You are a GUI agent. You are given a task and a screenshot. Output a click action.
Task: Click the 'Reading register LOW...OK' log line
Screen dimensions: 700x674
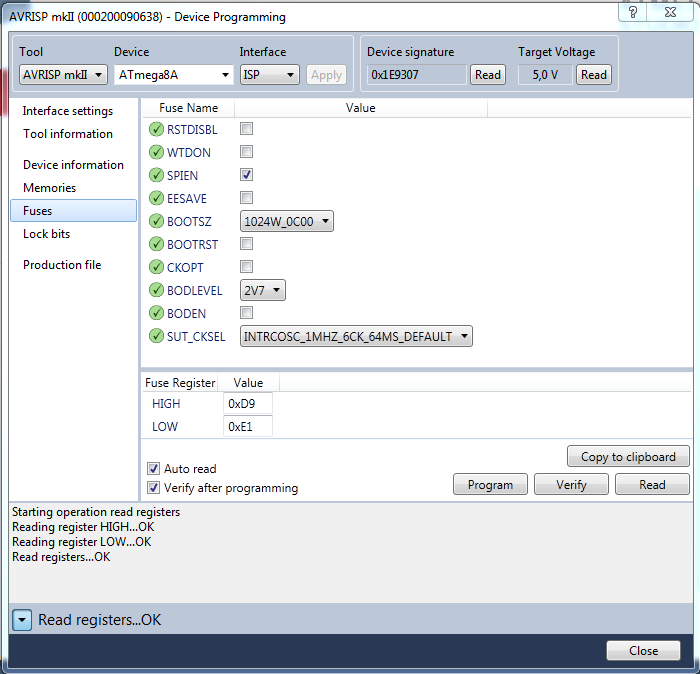(82, 542)
